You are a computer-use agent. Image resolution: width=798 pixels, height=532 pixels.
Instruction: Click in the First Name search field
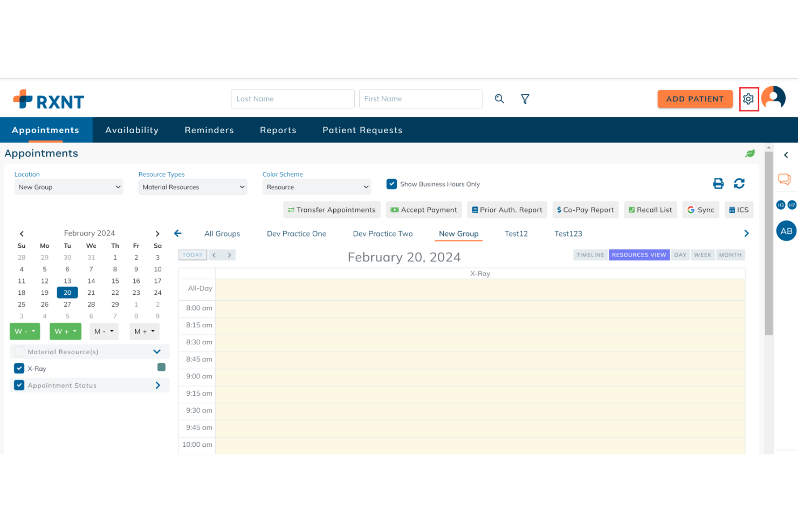point(421,99)
